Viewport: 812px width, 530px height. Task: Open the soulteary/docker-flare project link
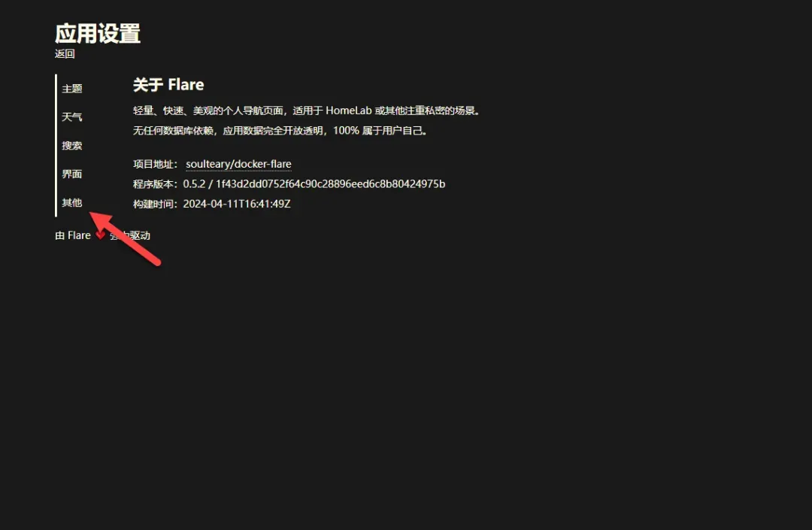[x=239, y=164]
